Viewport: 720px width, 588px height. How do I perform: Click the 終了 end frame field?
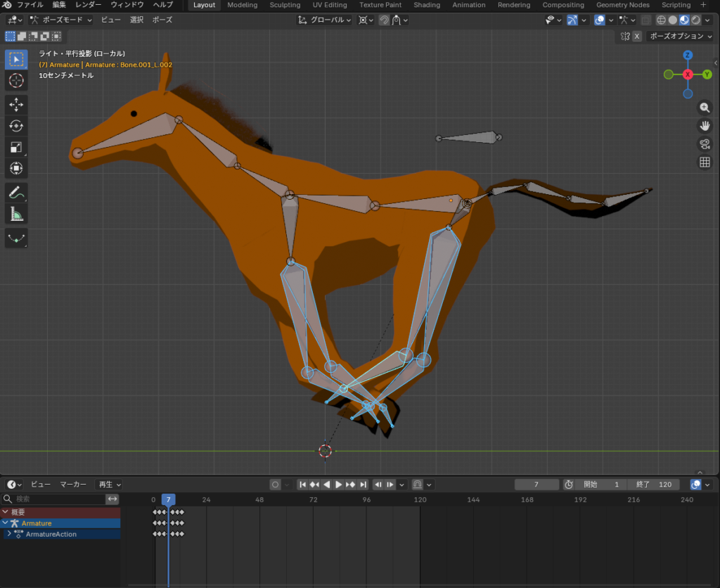655,485
